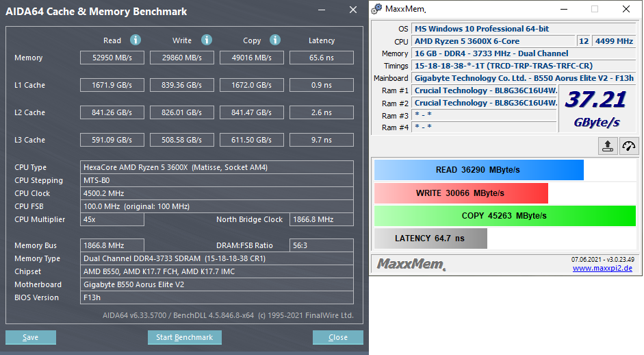Viewport: 644px width, 355px height.
Task: Click the empty MaxxMem Ram #3 field
Action: coord(485,115)
